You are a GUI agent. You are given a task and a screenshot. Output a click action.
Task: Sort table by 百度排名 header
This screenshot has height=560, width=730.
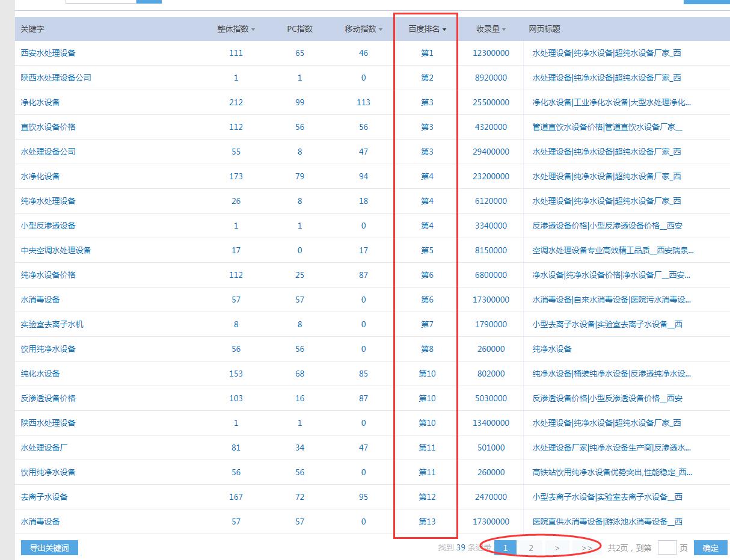[x=427, y=29]
